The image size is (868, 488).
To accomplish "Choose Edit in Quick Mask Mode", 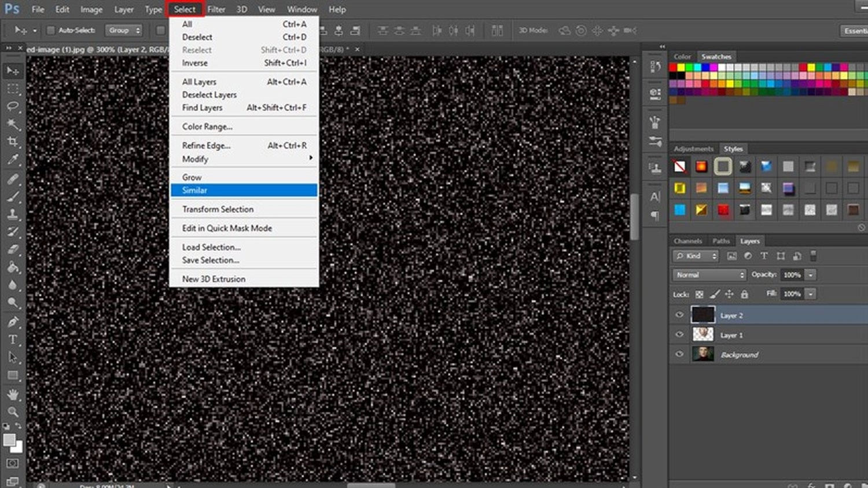I will tap(244, 228).
